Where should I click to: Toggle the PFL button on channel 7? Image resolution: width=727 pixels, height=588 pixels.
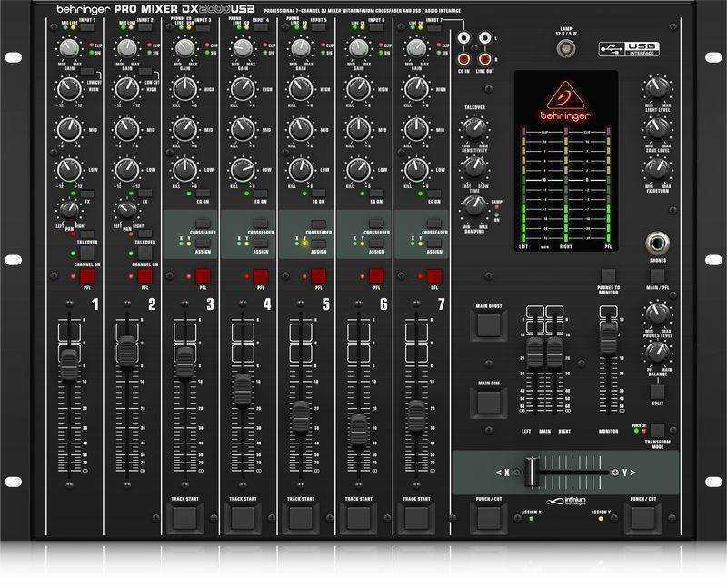coord(434,276)
